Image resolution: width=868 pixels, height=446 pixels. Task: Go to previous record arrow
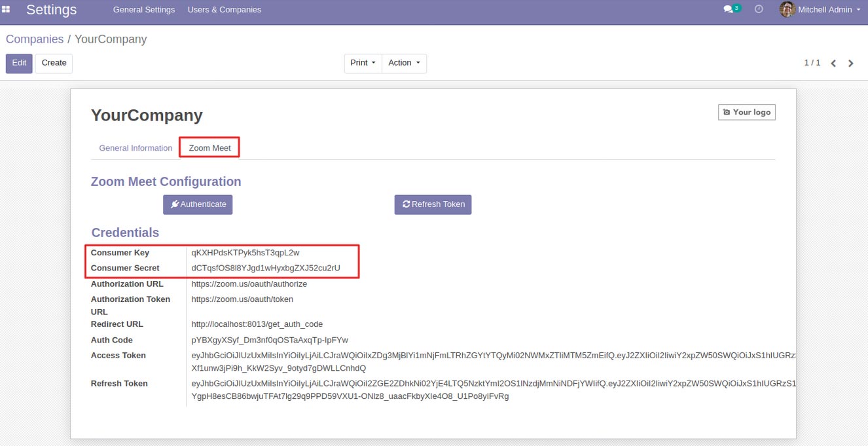833,64
